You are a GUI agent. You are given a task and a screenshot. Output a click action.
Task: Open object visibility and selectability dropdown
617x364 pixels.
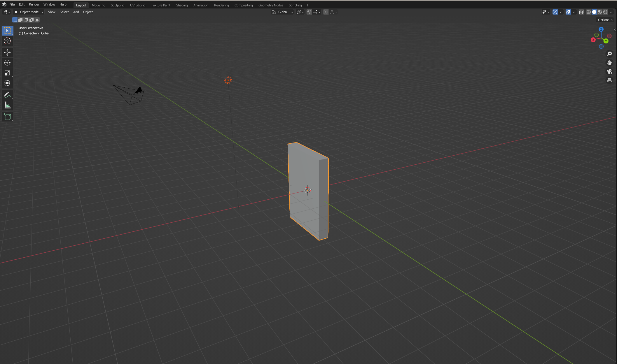(x=546, y=12)
